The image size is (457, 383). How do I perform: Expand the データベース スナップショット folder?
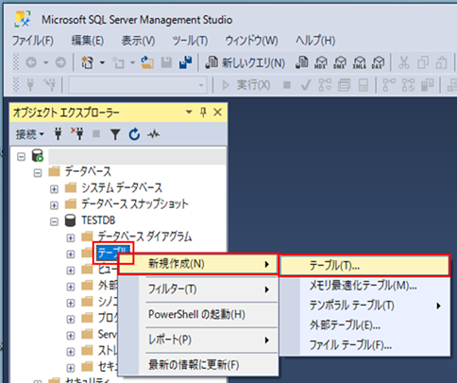(54, 205)
